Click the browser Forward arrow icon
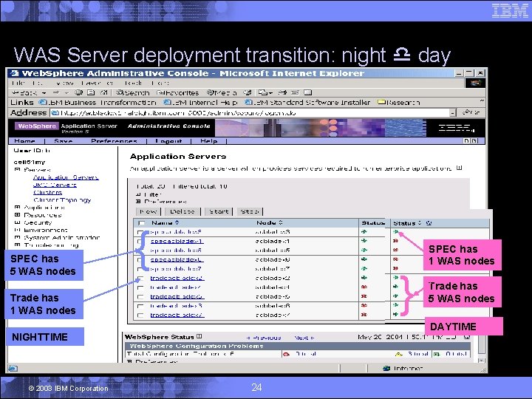The width and height of the screenshot is (532, 399). tap(56, 92)
